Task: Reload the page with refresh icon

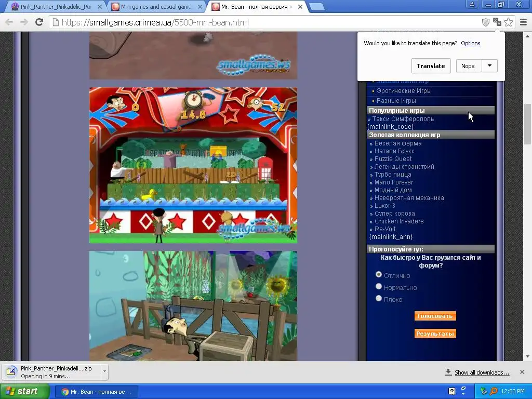Action: click(39, 22)
